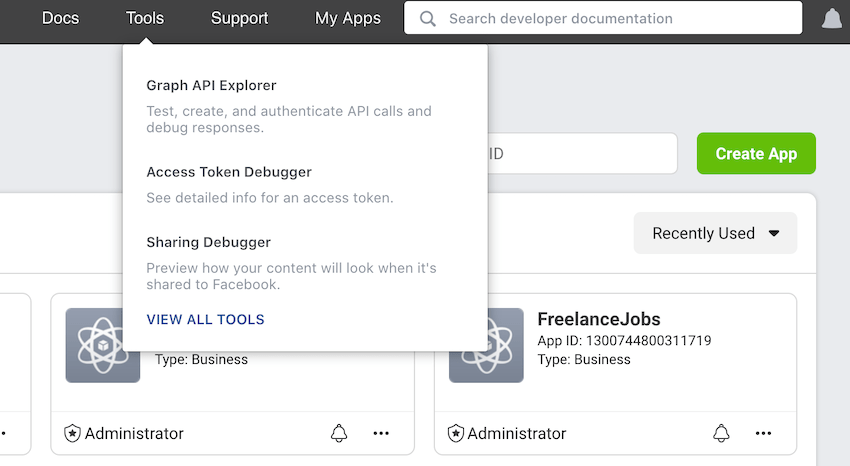Expand the Recently Used sort dropdown
This screenshot has height=466, width=850.
[716, 233]
